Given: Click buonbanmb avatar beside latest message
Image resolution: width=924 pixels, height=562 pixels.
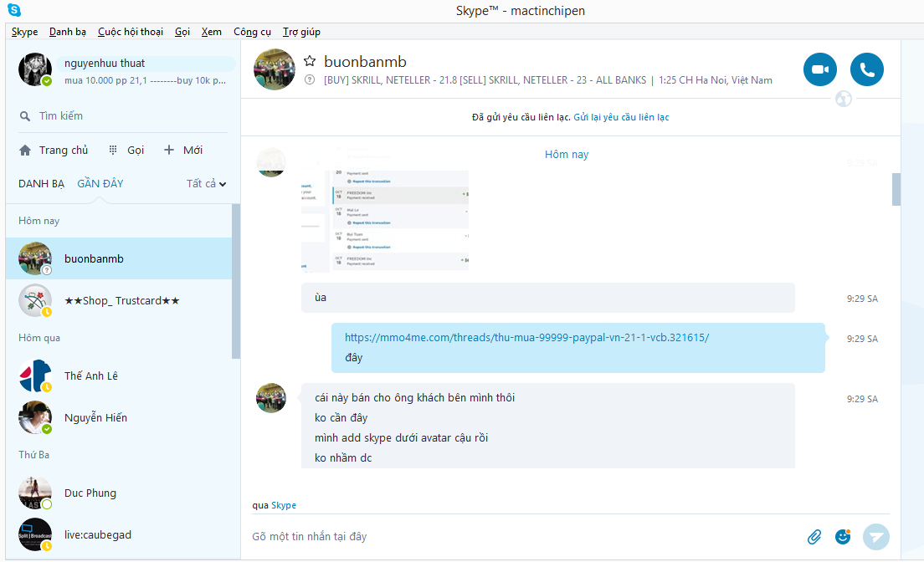Looking at the screenshot, I should tap(271, 398).
